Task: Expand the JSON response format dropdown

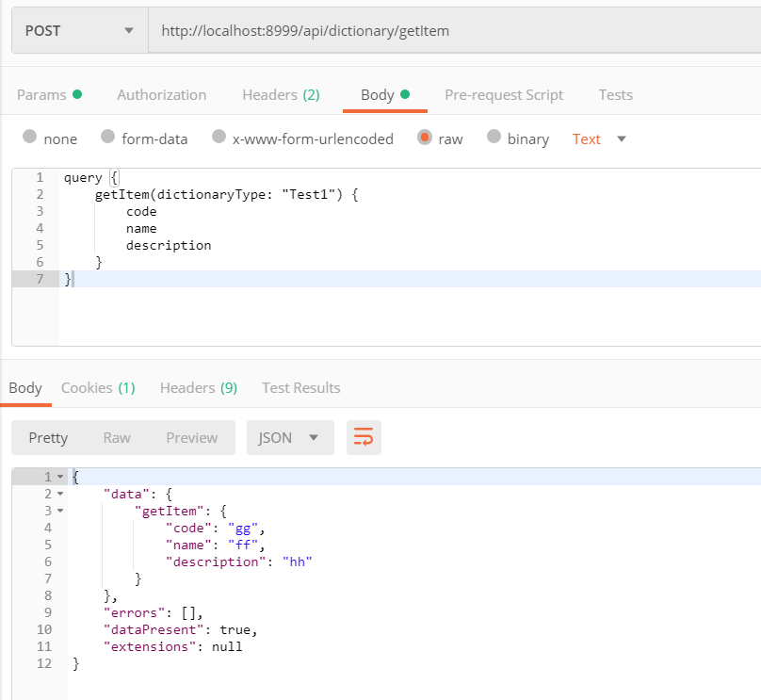Action: [289, 438]
